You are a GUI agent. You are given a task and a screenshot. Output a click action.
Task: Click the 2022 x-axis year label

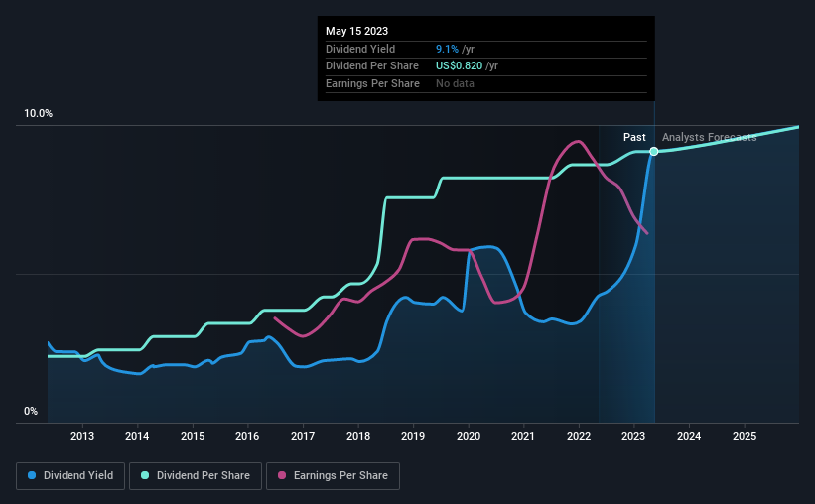click(579, 436)
